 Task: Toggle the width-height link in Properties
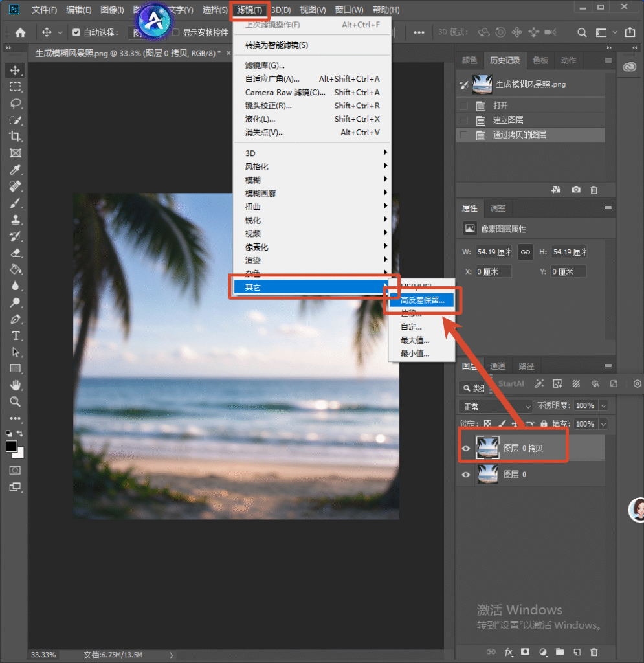click(526, 252)
